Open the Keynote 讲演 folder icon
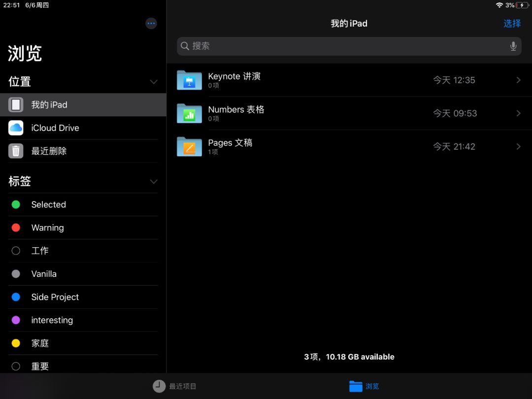 [x=189, y=80]
